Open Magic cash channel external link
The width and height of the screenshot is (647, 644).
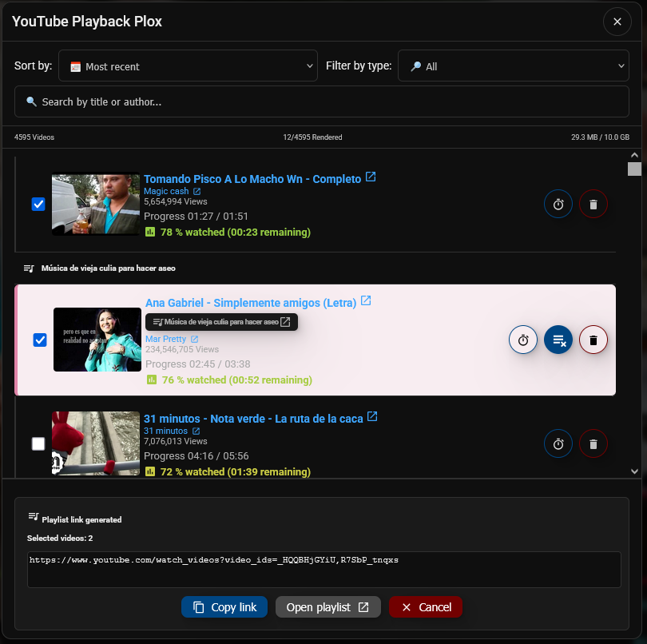pos(197,191)
